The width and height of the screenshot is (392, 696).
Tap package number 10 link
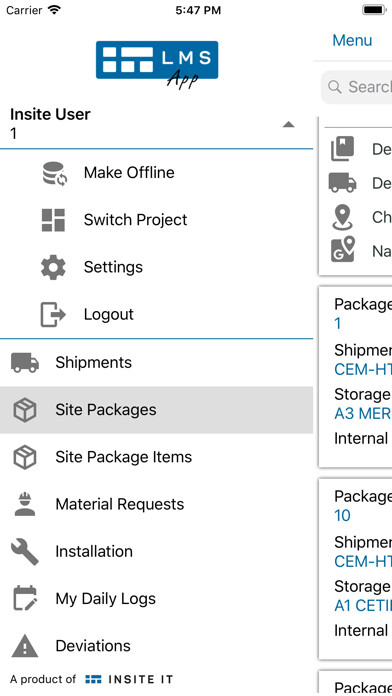342,516
